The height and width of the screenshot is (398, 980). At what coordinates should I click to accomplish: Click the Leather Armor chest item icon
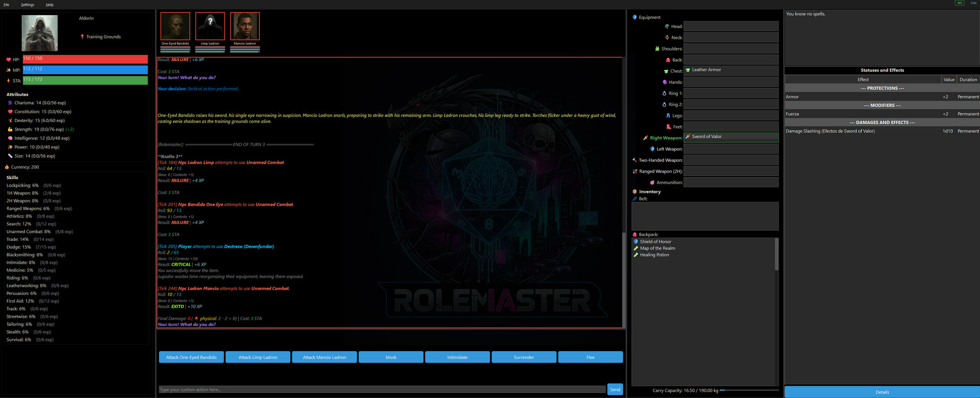click(688, 70)
